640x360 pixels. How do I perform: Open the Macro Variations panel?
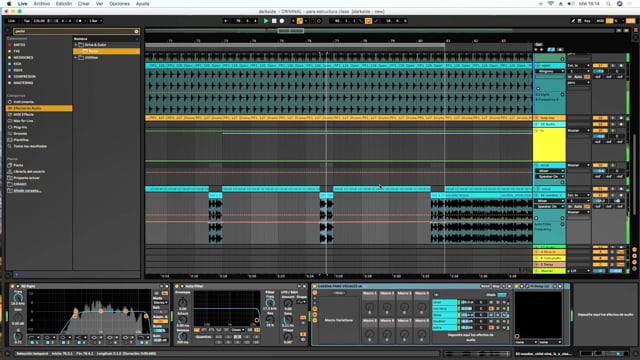338,320
